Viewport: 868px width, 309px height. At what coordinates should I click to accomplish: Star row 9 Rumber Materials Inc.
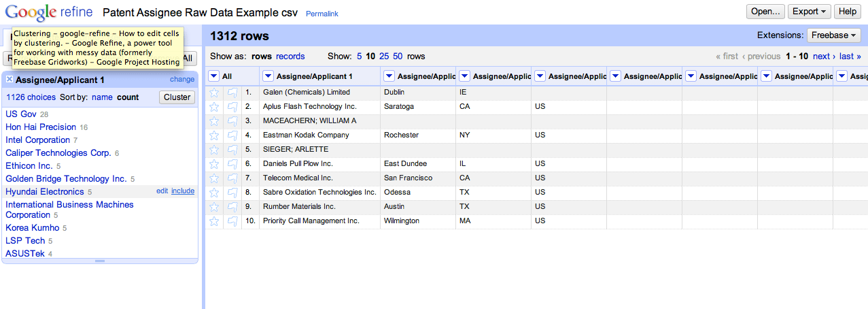[x=214, y=207]
